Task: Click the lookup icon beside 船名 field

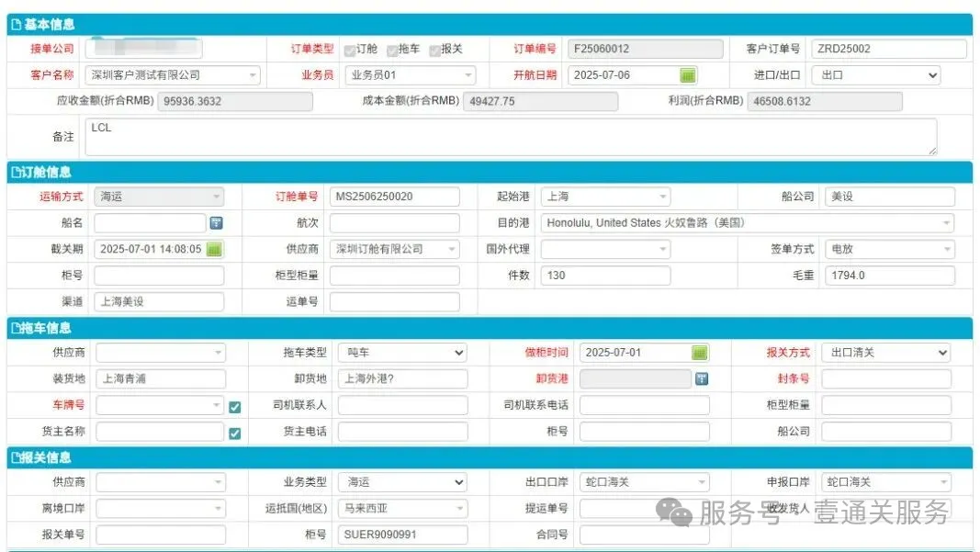Action: coord(216,223)
